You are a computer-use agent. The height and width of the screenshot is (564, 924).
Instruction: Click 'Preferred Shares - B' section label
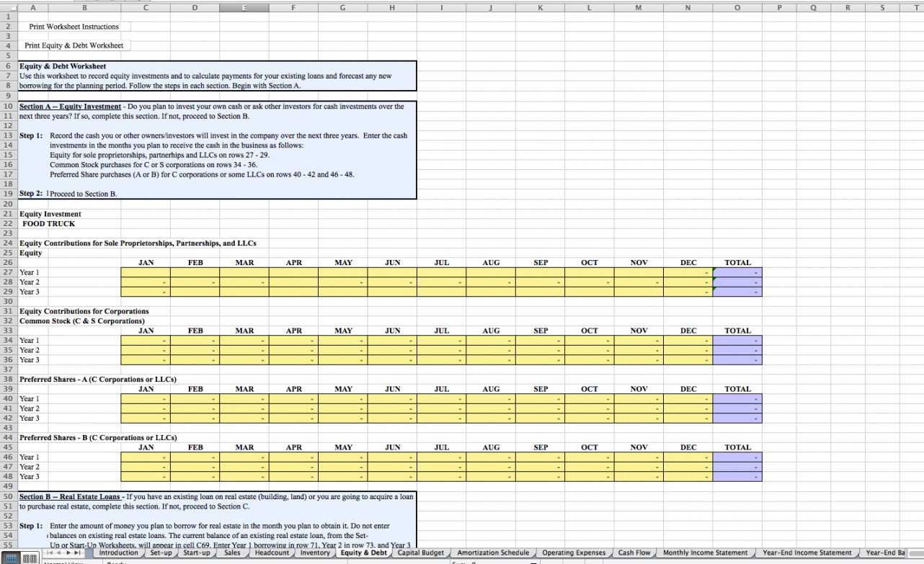[98, 437]
